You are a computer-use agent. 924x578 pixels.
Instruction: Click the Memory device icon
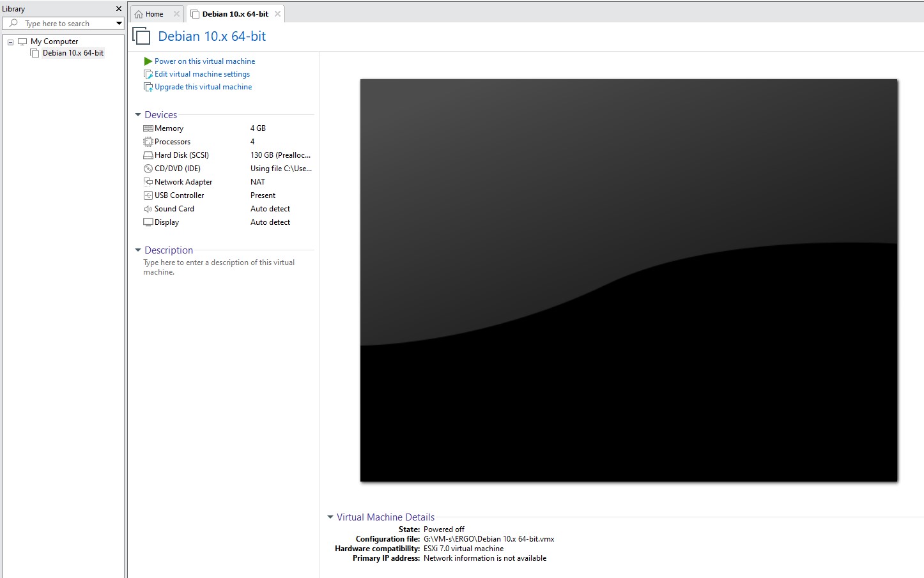pos(148,128)
